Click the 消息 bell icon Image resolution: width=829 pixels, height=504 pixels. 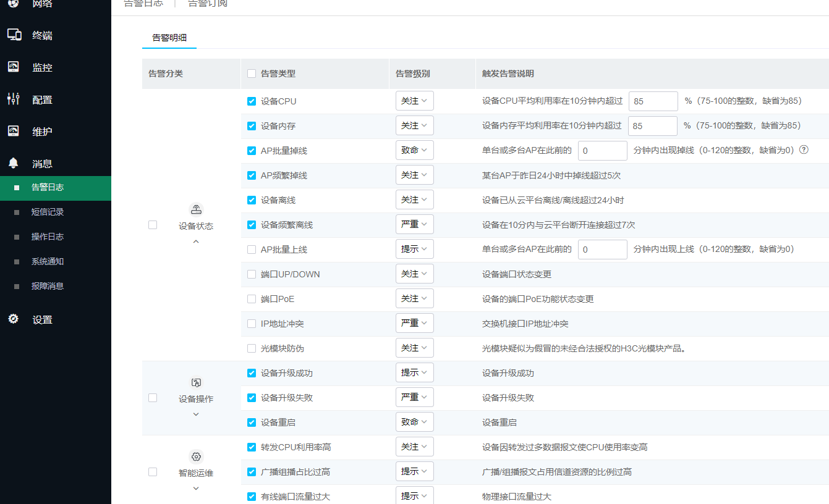pos(14,163)
